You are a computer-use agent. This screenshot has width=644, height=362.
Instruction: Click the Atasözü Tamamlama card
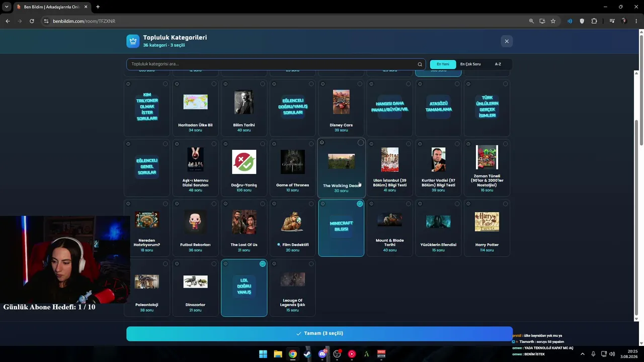click(438, 107)
